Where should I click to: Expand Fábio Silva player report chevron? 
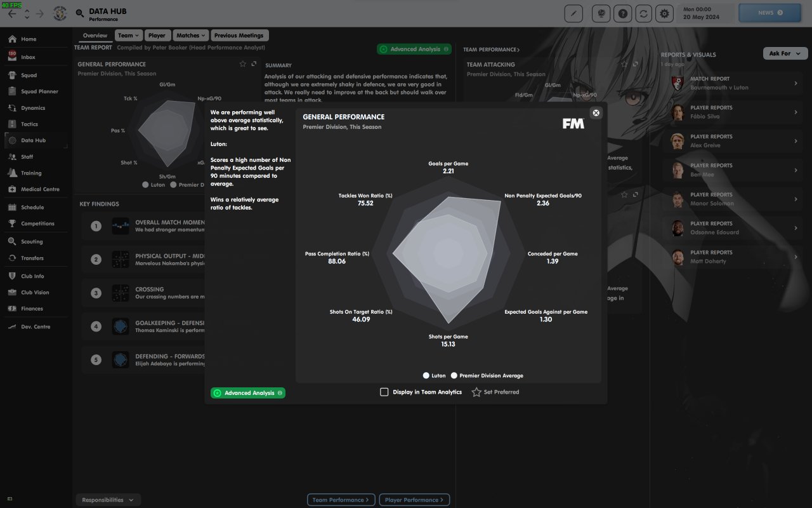[x=796, y=112]
